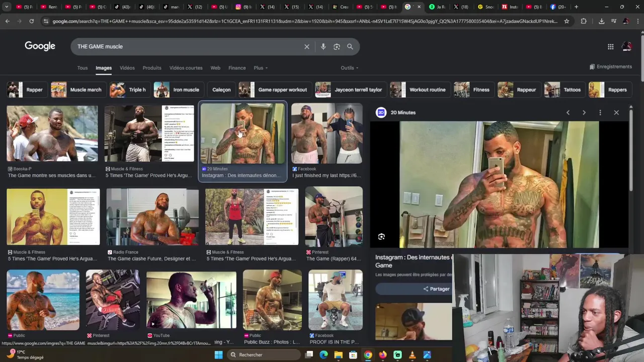Open Enregistrements saved items

point(610,67)
